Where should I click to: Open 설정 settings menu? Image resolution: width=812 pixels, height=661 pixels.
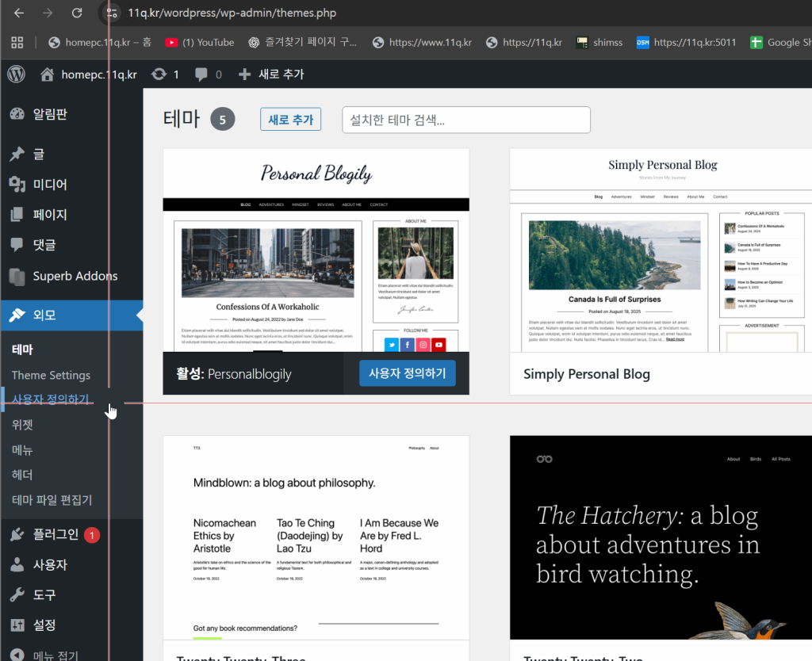click(x=71, y=625)
